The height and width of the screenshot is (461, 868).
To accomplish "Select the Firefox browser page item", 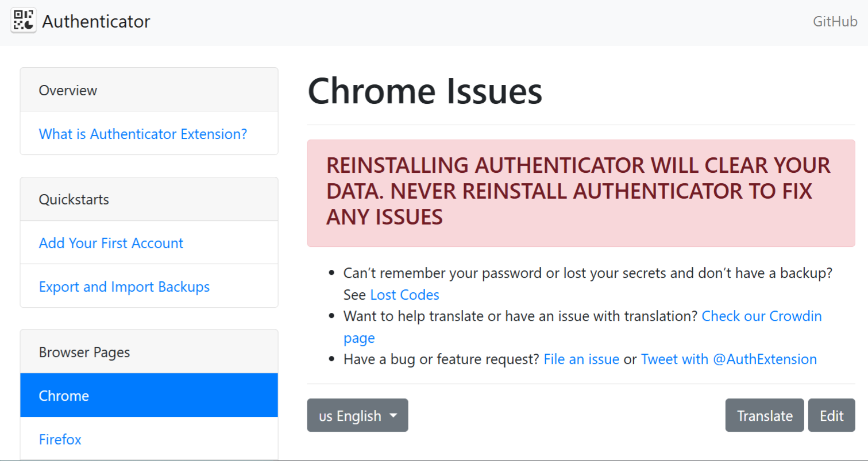I will pos(149,439).
